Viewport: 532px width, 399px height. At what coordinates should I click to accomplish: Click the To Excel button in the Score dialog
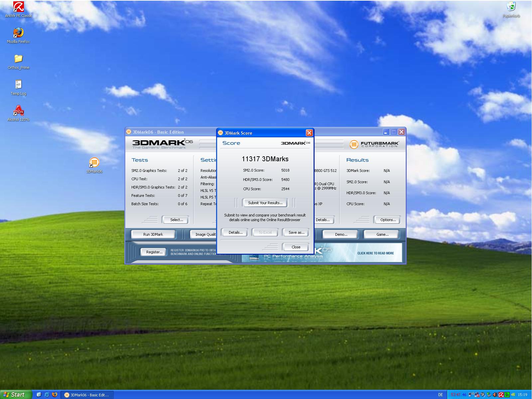point(265,232)
